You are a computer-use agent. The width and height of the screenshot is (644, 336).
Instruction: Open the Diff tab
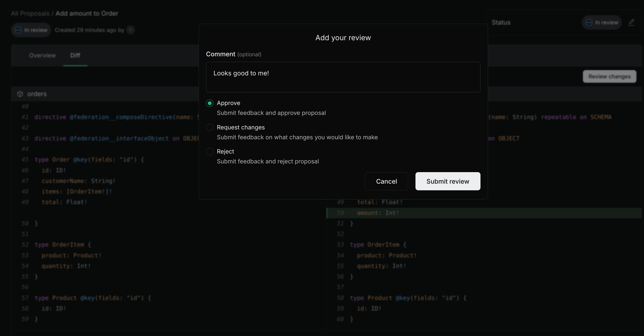(x=75, y=55)
